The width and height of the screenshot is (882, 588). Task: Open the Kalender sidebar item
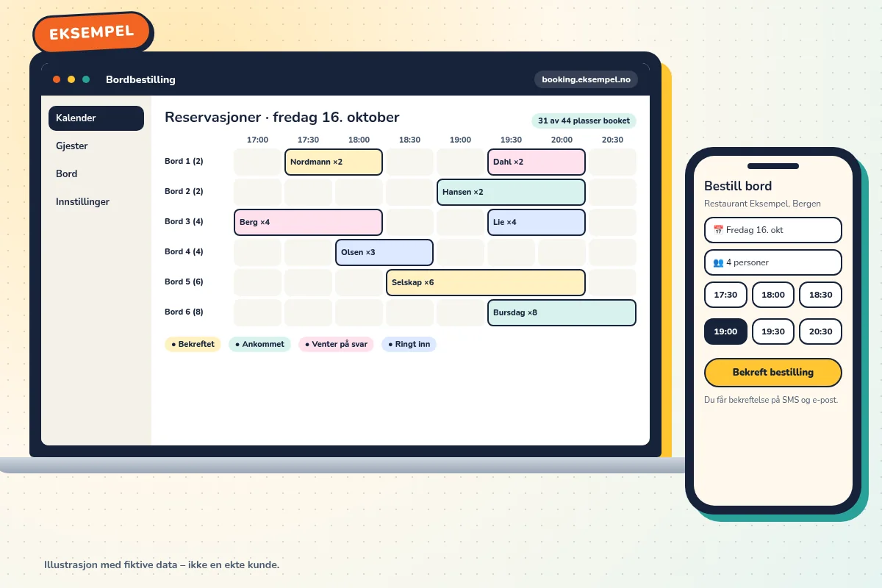96,118
